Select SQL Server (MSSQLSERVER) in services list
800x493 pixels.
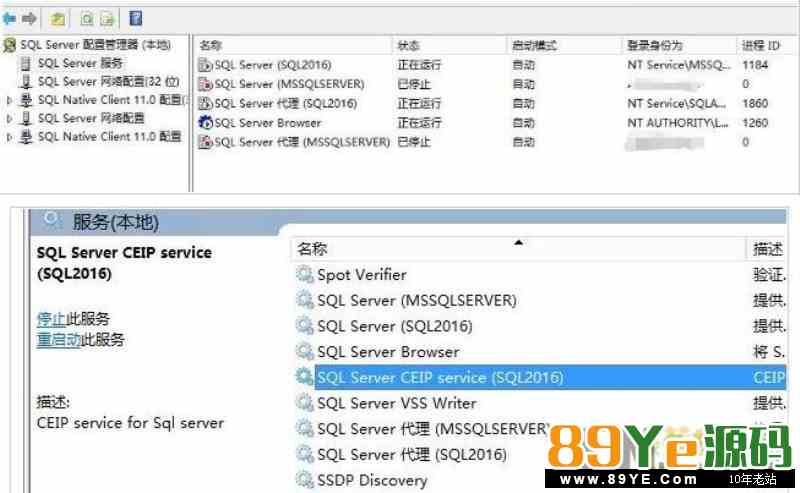tap(417, 301)
